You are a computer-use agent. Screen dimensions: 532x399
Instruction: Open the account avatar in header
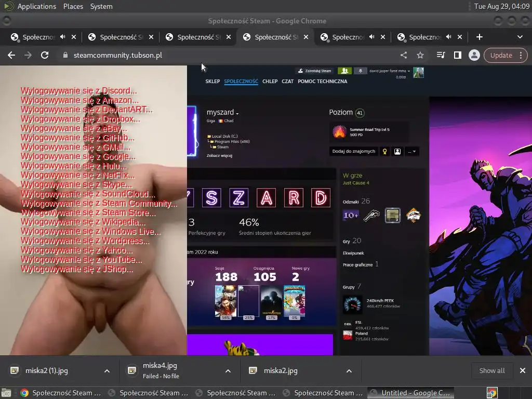click(x=418, y=72)
